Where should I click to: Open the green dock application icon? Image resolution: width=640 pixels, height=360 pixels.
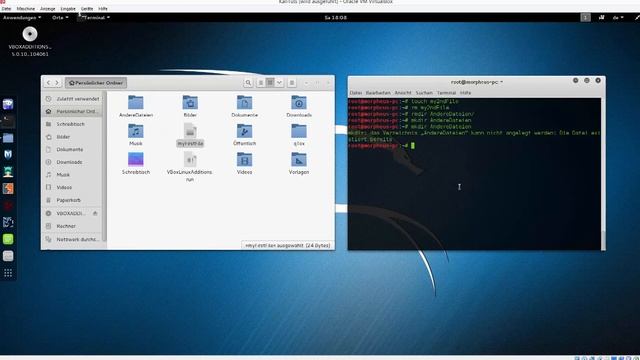(8, 239)
